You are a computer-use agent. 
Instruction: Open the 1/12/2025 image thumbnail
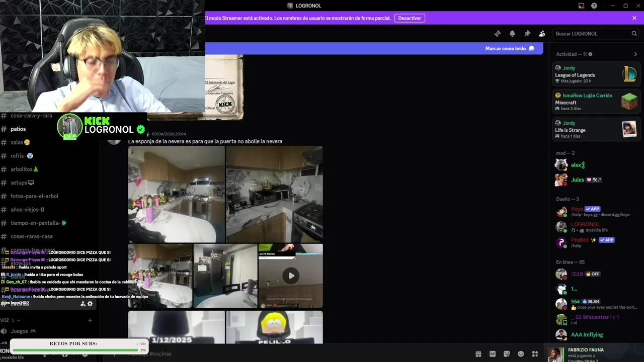(177, 327)
